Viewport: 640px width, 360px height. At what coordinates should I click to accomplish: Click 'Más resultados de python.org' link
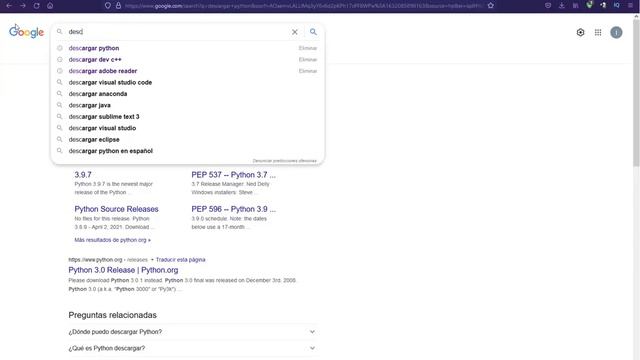click(112, 240)
